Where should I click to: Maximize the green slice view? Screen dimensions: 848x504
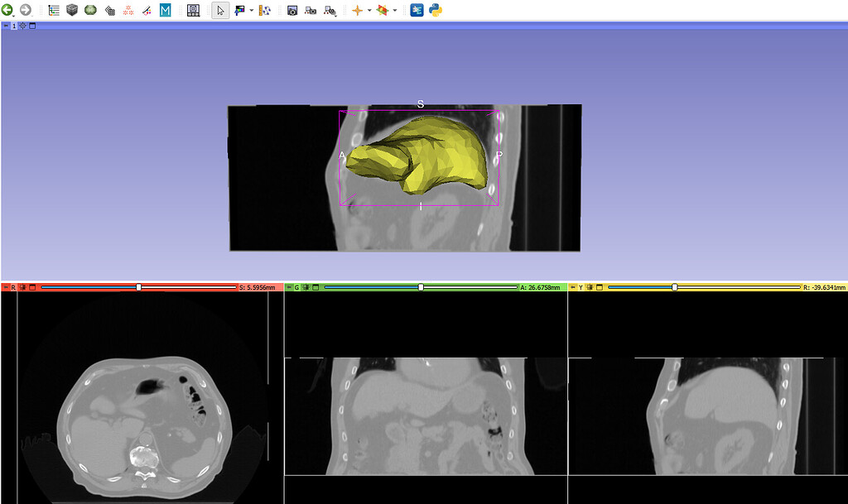[x=316, y=287]
